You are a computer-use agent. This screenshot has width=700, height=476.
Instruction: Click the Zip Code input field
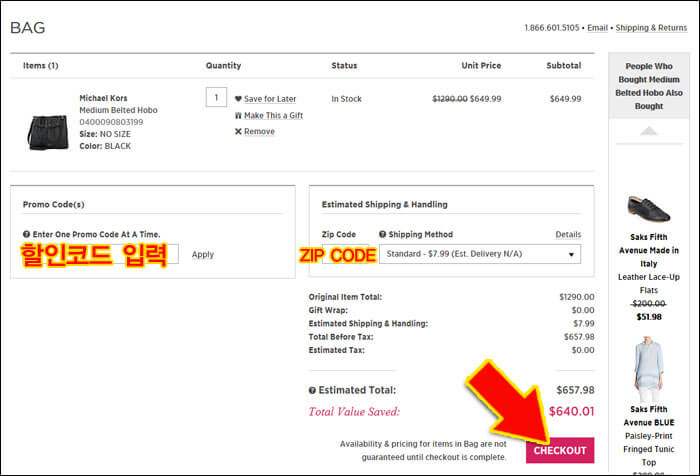click(346, 254)
